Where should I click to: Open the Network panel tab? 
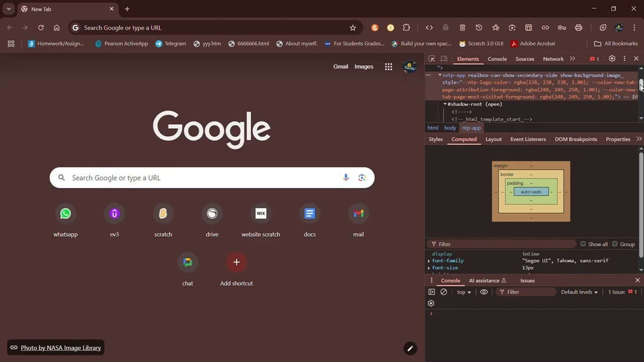point(553,59)
